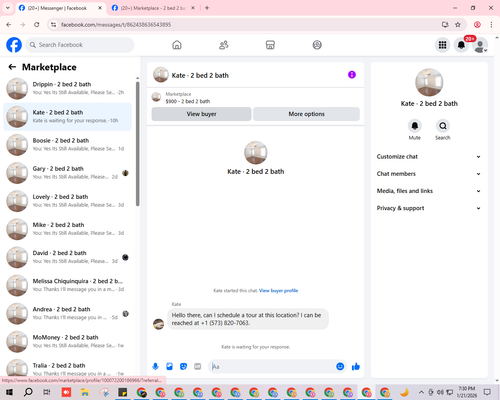Go to the Home feed icon
This screenshot has width=500, height=400.
tap(177, 45)
